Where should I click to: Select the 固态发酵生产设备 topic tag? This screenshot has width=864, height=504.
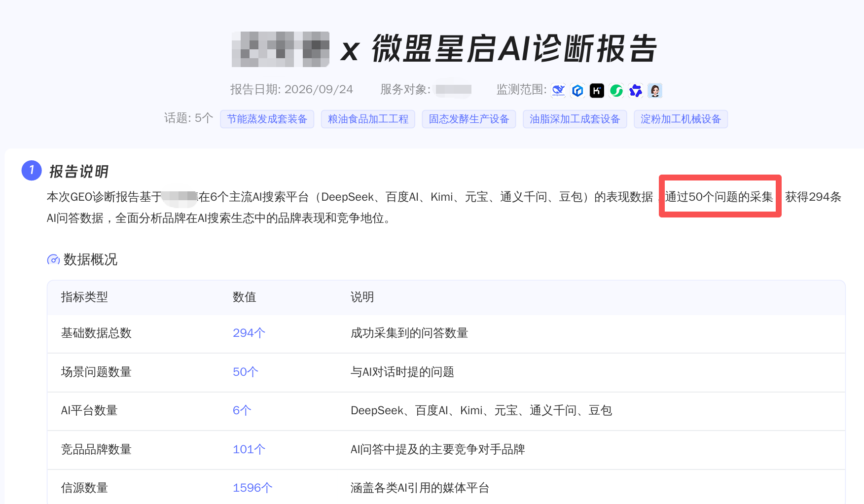pos(469,119)
